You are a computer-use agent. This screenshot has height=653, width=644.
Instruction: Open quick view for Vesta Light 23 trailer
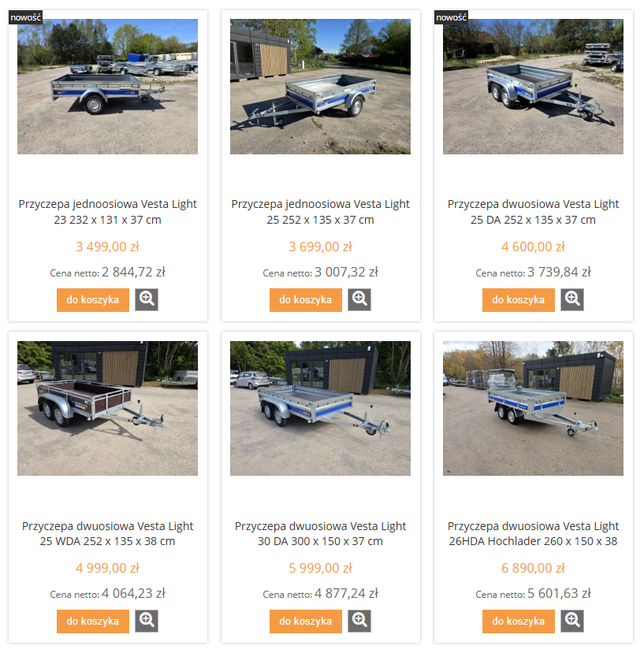tap(147, 299)
